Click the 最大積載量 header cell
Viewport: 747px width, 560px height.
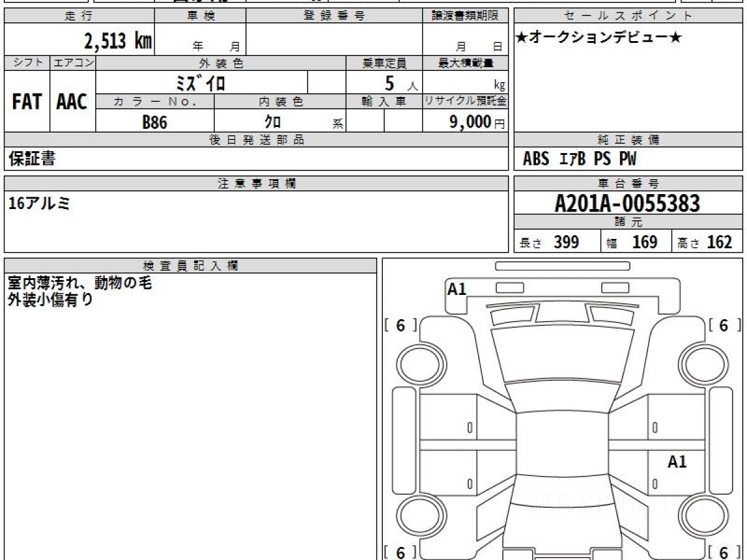coord(465,63)
